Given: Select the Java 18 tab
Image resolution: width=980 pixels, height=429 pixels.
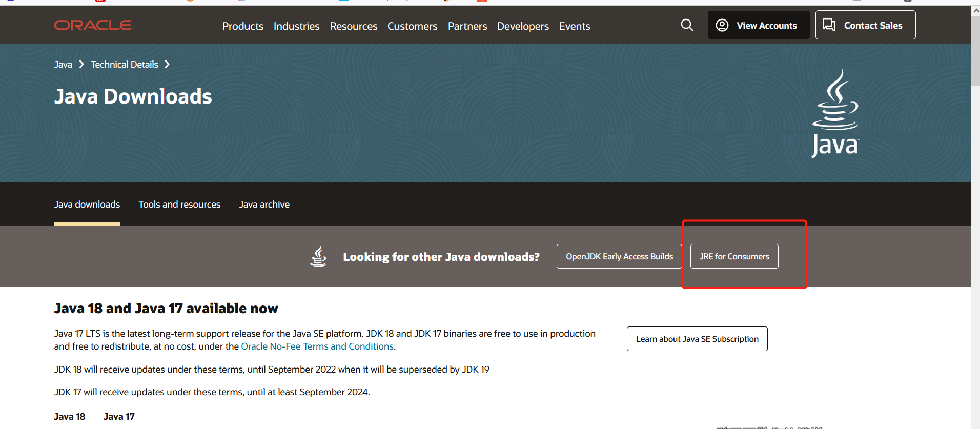Looking at the screenshot, I should [x=70, y=417].
